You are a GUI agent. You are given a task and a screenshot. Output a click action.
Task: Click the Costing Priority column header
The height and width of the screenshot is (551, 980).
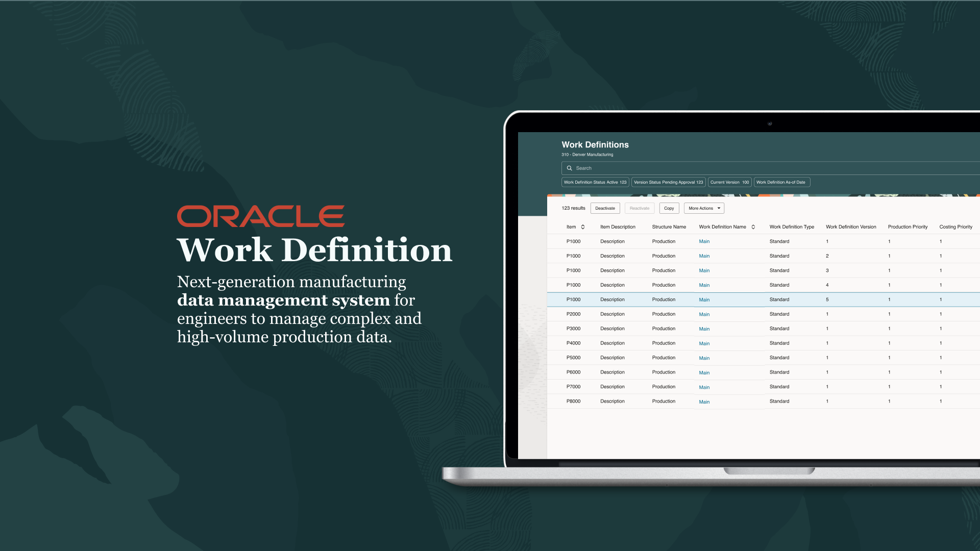pyautogui.click(x=955, y=227)
